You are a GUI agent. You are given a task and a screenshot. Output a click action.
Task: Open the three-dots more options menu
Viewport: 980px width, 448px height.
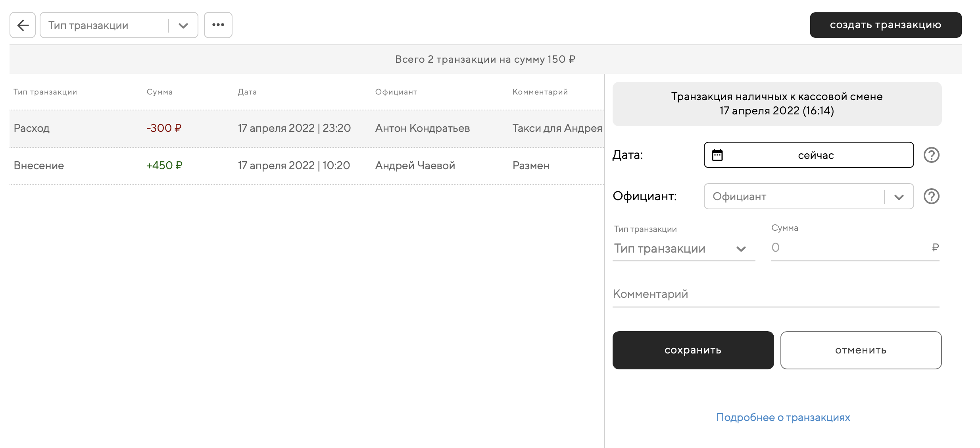point(218,25)
